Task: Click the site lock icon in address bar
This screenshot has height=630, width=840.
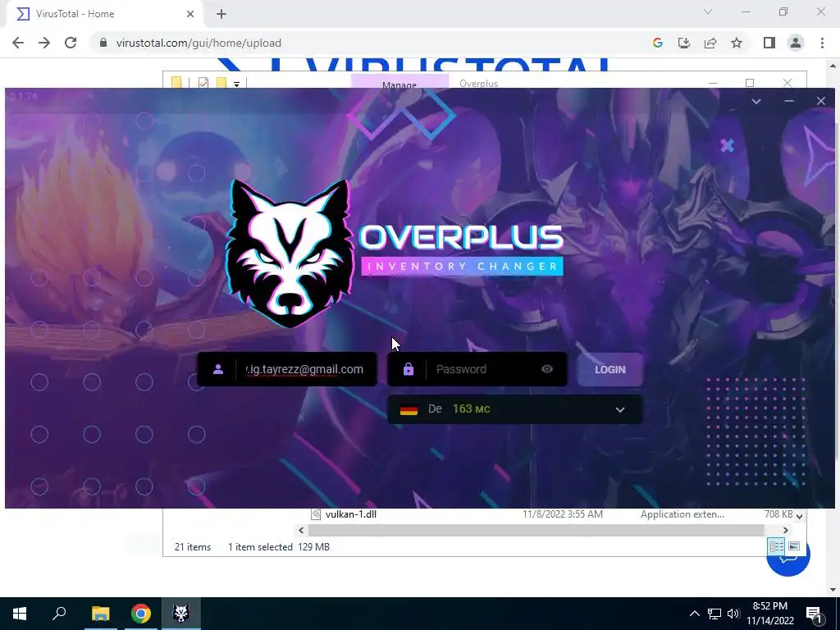Action: (x=103, y=43)
